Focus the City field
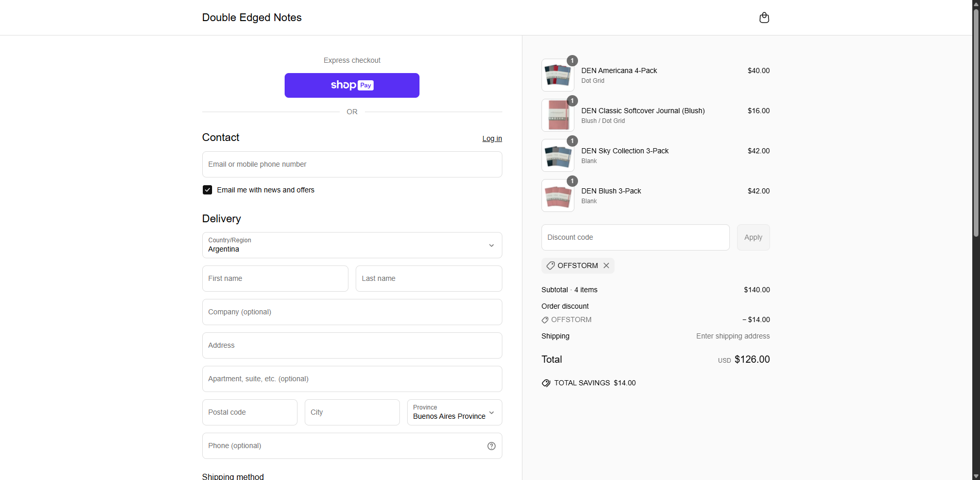Viewport: 980px width, 480px height. [352, 413]
